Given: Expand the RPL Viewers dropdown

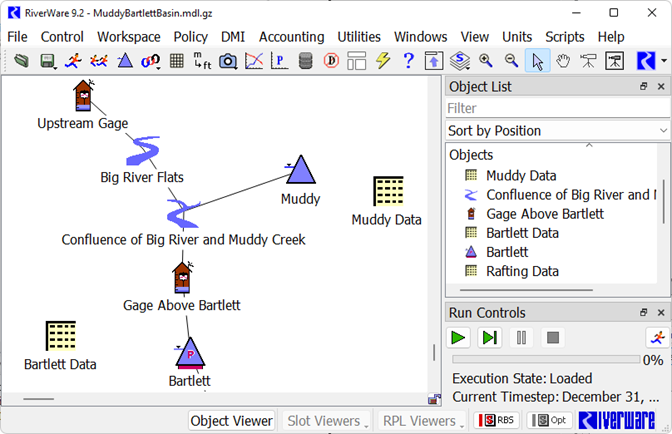Looking at the screenshot, I should 424,421.
